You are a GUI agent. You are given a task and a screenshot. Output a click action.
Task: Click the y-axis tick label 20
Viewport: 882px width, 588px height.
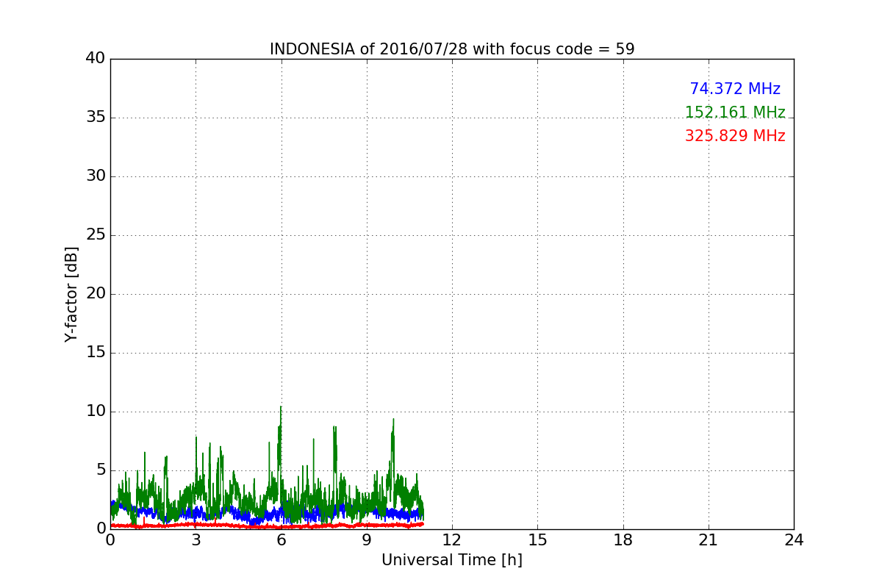96,294
